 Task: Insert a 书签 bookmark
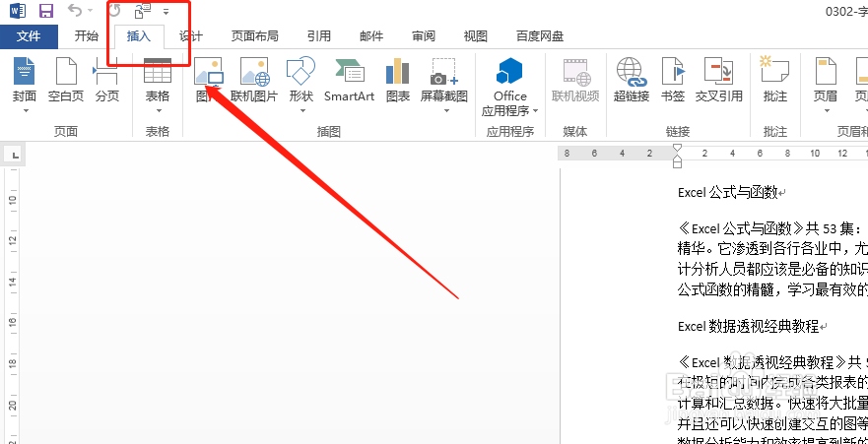pos(673,80)
